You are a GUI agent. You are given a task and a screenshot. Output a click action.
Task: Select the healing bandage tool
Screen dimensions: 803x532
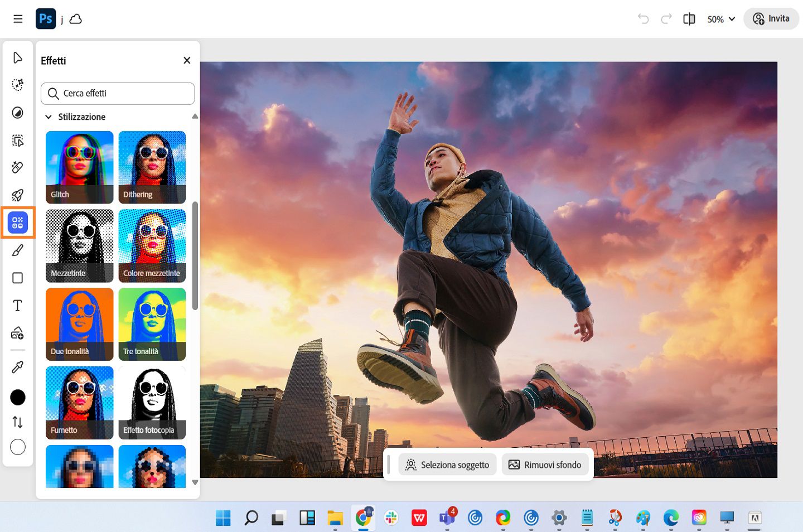click(x=18, y=167)
